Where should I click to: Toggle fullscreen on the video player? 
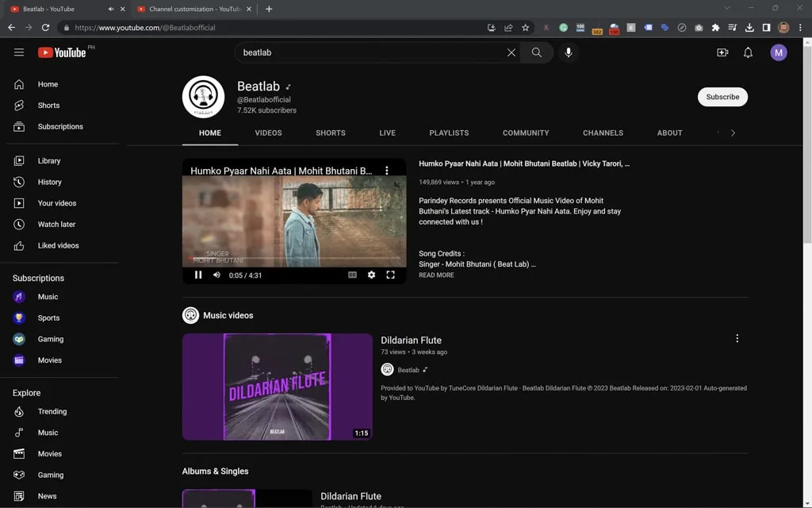coord(390,275)
